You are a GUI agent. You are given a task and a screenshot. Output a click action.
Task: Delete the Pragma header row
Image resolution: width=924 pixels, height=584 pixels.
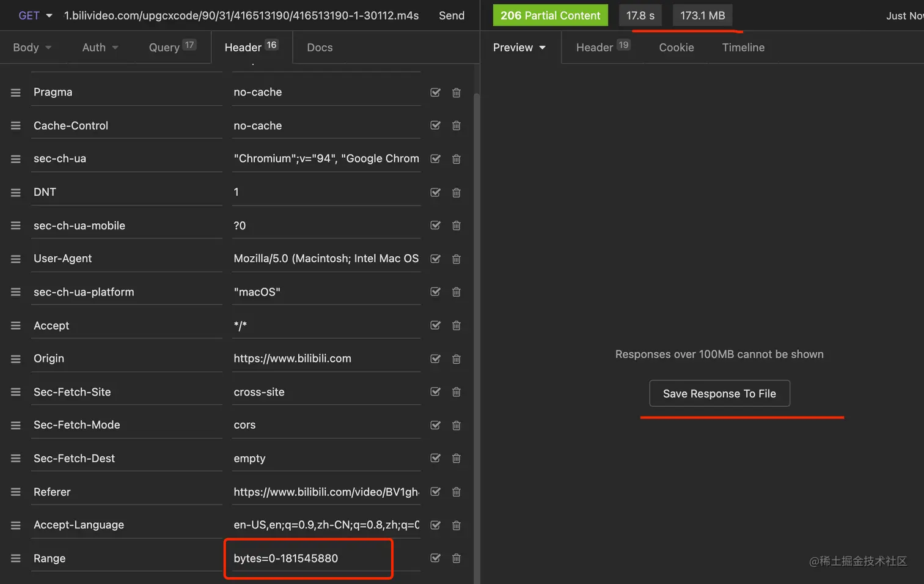pos(456,92)
